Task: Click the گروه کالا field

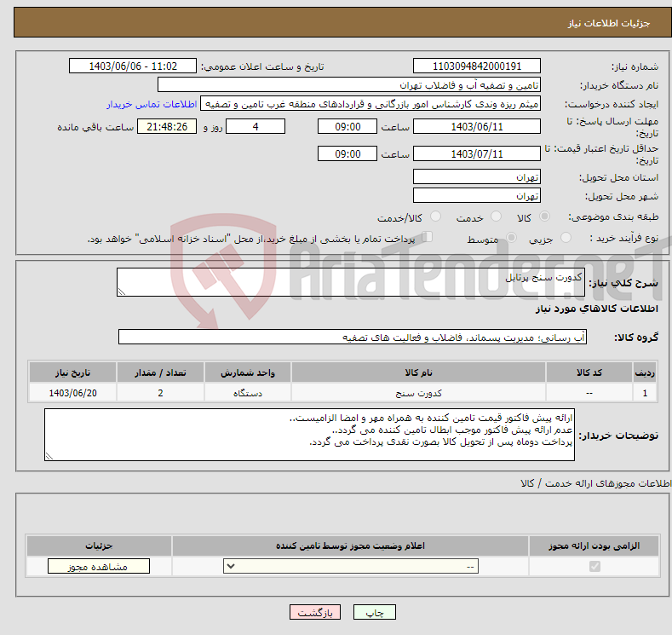Action: [x=353, y=337]
